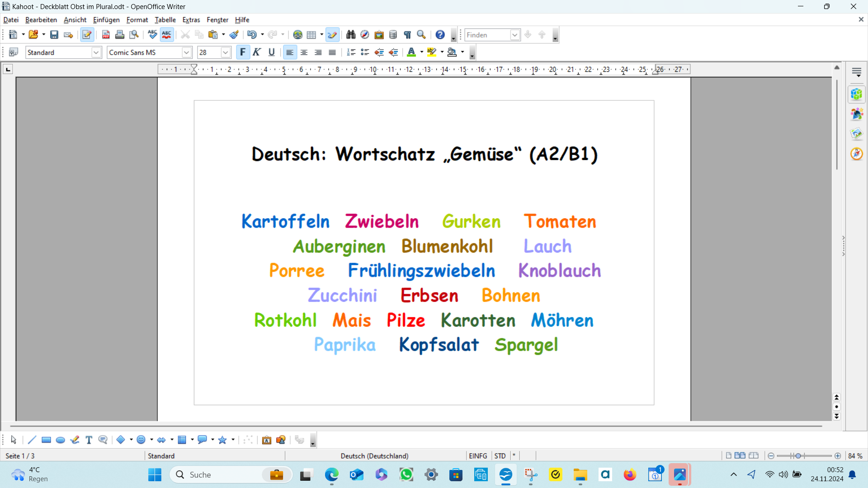Export document directly as PDF
Viewport: 868px width, 488px height.
pos(106,34)
